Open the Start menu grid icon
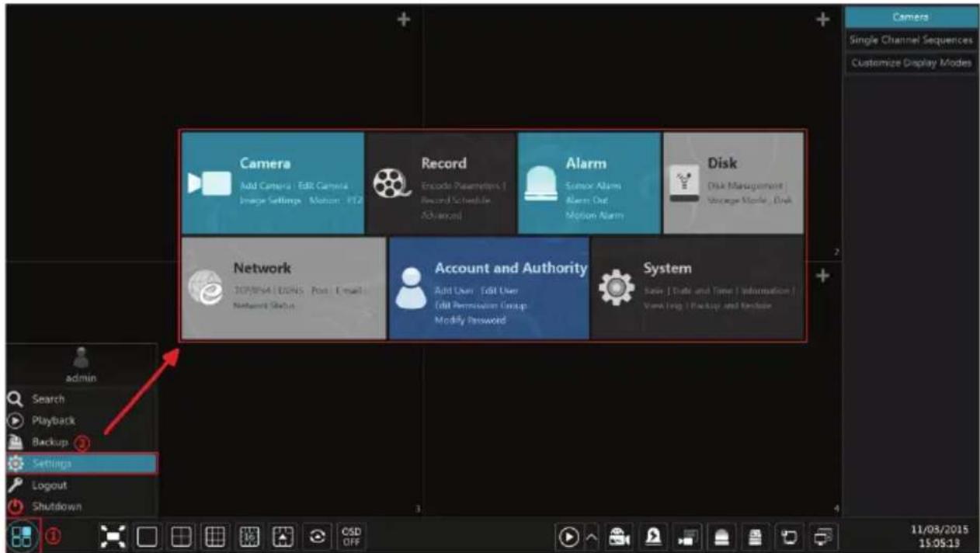 [x=19, y=536]
